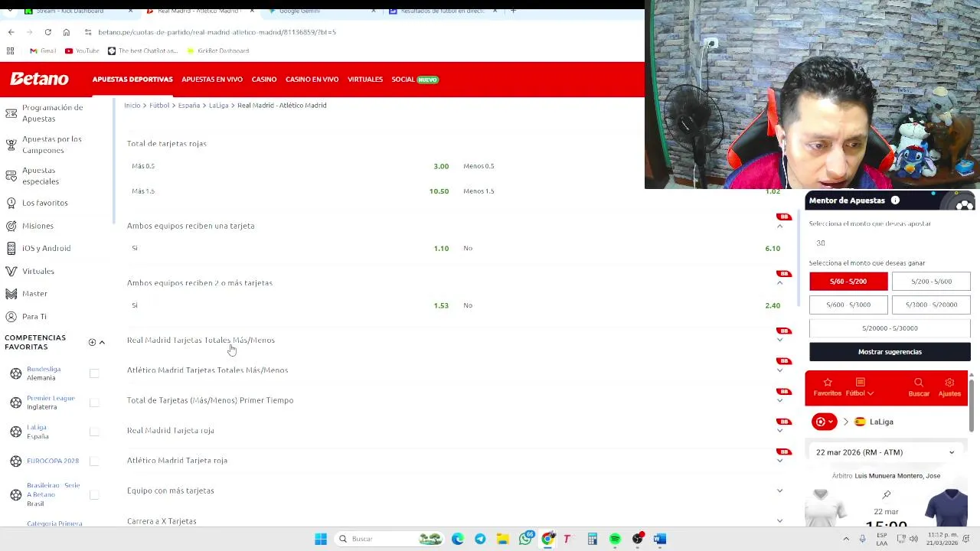
Task: Tick the EUROCOPA 2028 checkbox
Action: 94,461
